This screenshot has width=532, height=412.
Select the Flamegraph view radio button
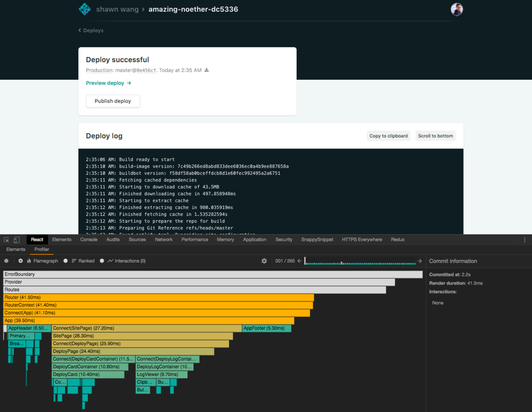pos(21,261)
